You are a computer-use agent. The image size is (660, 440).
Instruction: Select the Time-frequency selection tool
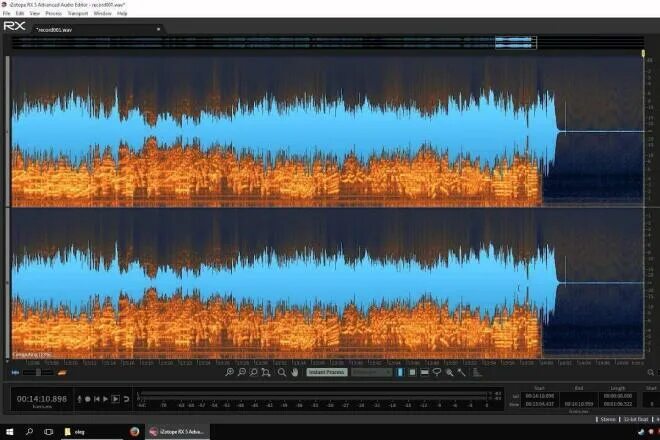coord(412,372)
